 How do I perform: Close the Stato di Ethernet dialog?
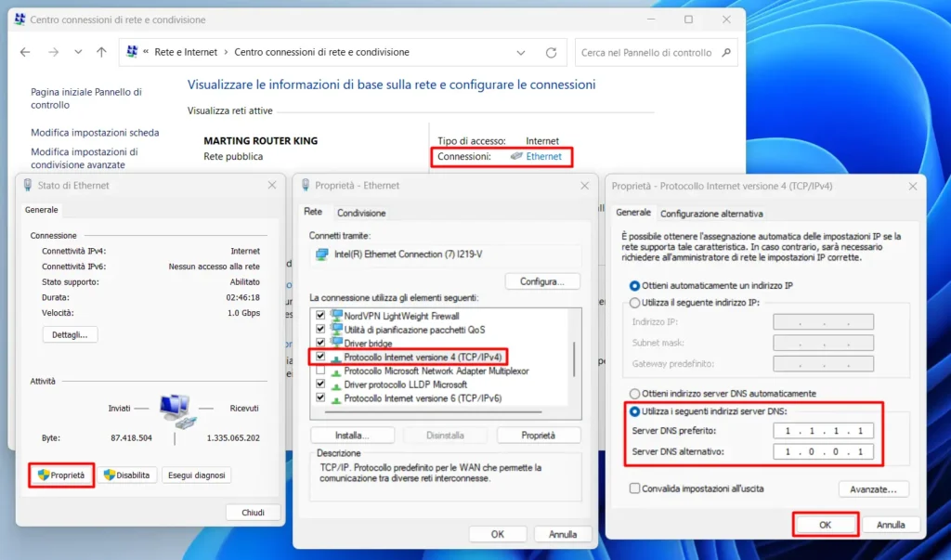[272, 185]
